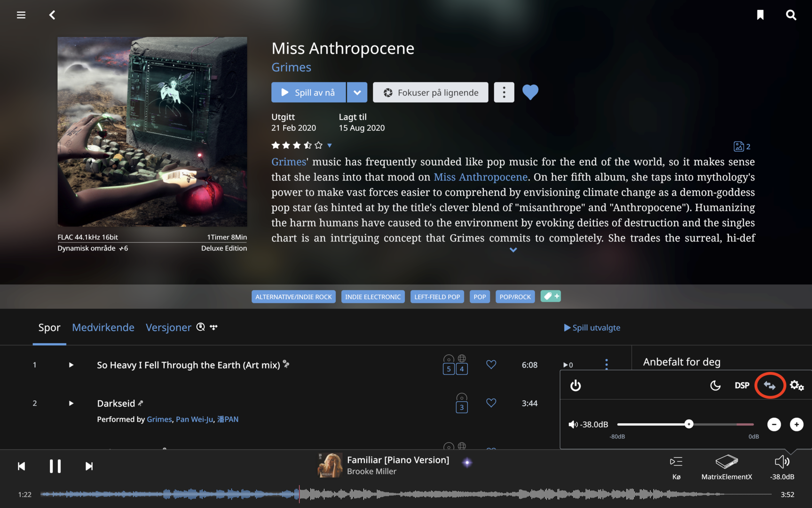Click the Familiar [Piano Version] title
Screen dimensions: 812x508
(x=398, y=460)
